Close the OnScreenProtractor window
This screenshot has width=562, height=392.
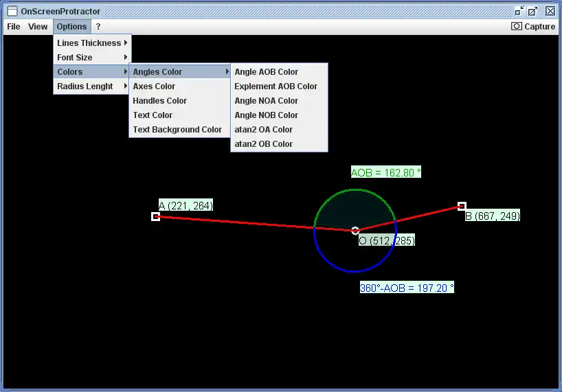pos(550,11)
